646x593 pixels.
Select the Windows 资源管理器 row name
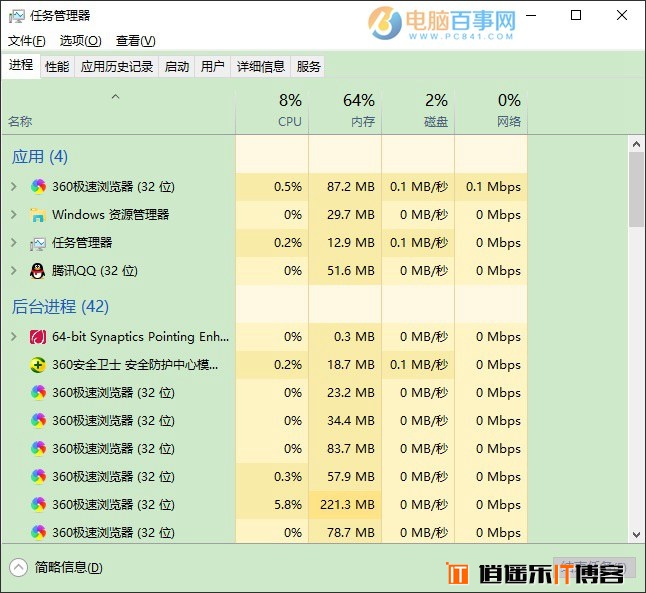[x=110, y=215]
